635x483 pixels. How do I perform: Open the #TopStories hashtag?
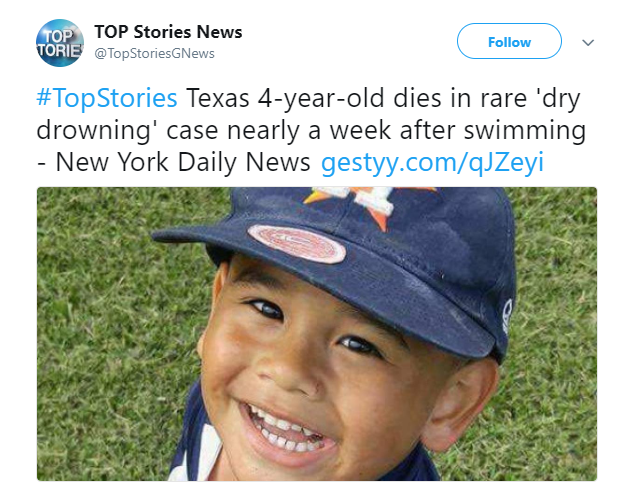click(x=106, y=99)
